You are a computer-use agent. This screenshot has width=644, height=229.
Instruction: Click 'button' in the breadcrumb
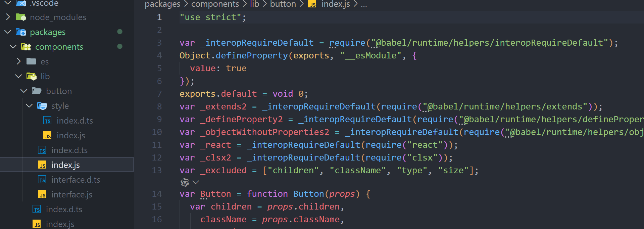[283, 4]
